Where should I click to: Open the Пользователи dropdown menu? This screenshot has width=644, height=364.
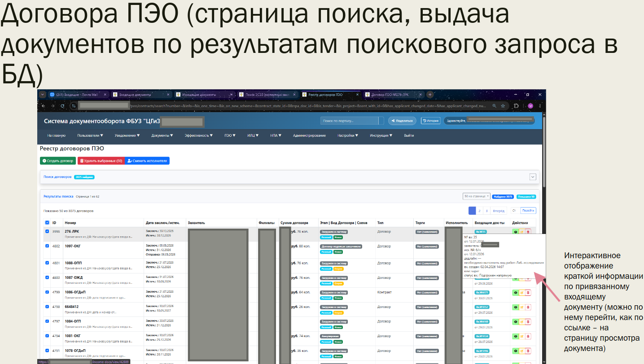coord(90,135)
